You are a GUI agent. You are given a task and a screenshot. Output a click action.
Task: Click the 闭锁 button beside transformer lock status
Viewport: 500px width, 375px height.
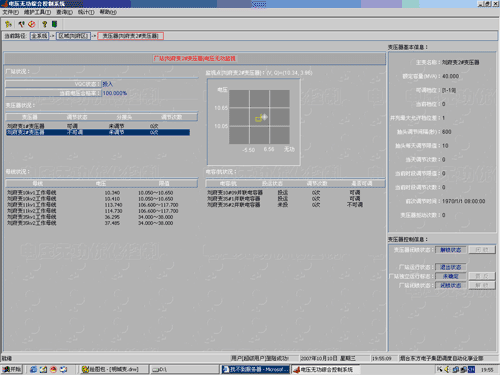click(x=482, y=250)
